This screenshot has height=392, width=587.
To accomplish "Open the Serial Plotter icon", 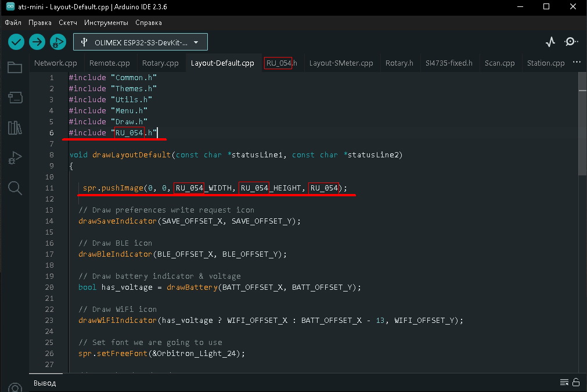I will [x=550, y=42].
